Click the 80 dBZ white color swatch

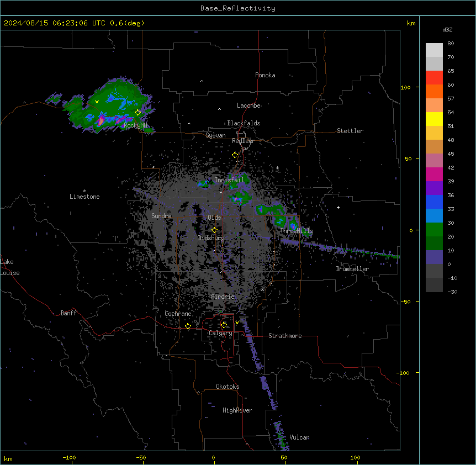434,50
